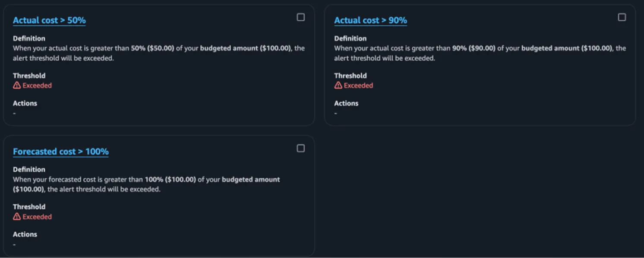Image resolution: width=644 pixels, height=258 pixels.
Task: Click warning triangle in Forecasted cost card
Action: pos(17,217)
